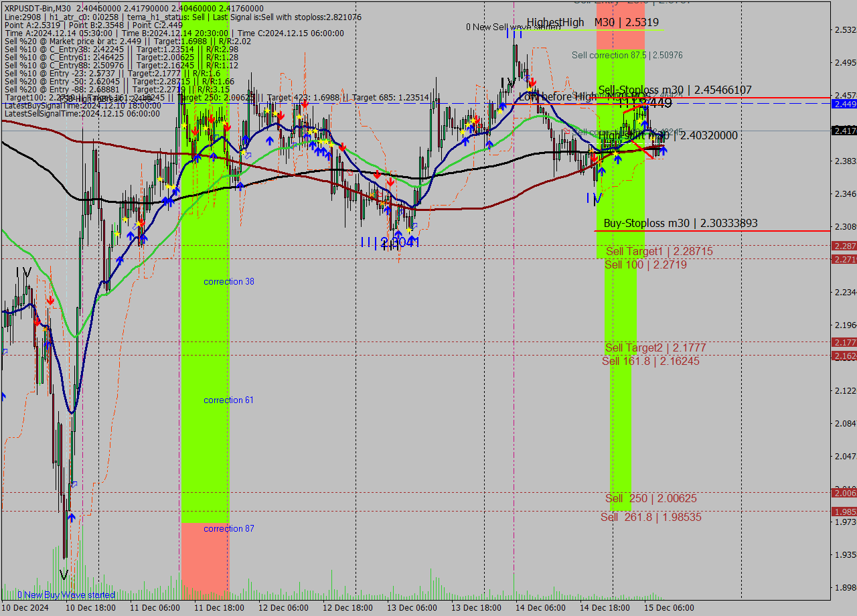Viewport: 857px width, 616px height.
Task: Click the 'Sell %20 @ Entry -88: 2.68881' line
Action: coord(117,89)
